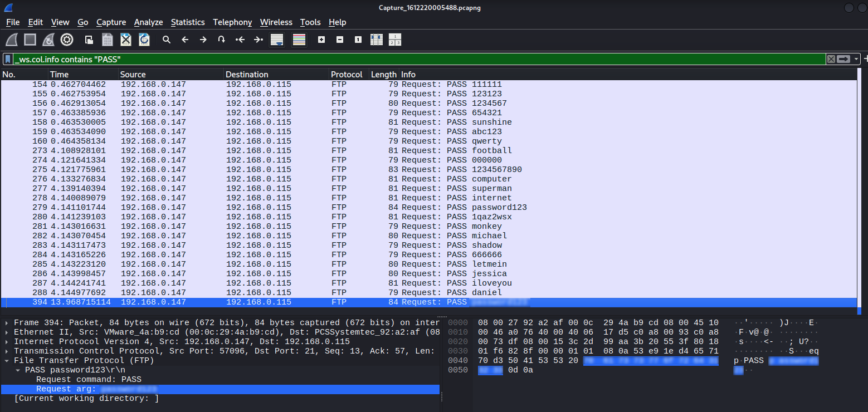Collapse File Transfer Protocol (FTP) section
The height and width of the screenshot is (412, 868).
click(x=6, y=361)
